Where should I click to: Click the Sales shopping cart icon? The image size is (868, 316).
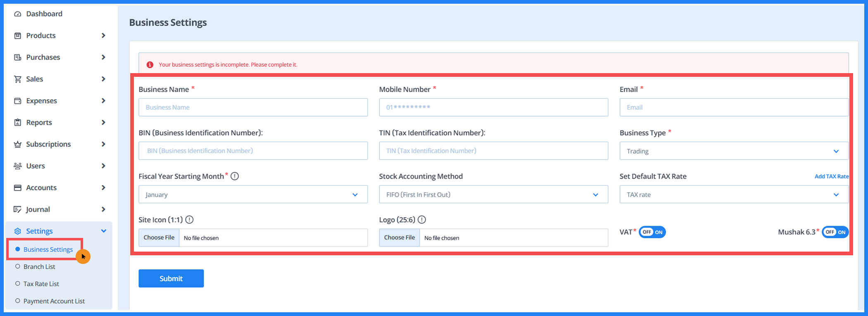(17, 79)
